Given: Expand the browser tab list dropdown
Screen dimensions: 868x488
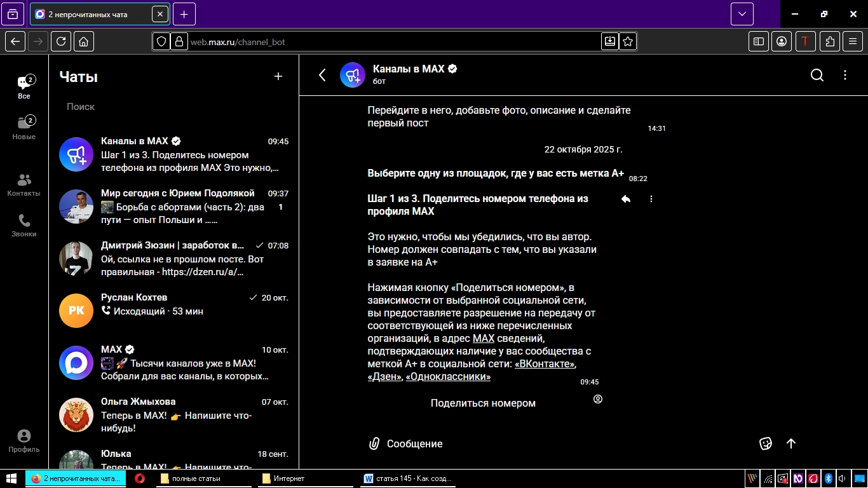Looking at the screenshot, I should tap(742, 14).
